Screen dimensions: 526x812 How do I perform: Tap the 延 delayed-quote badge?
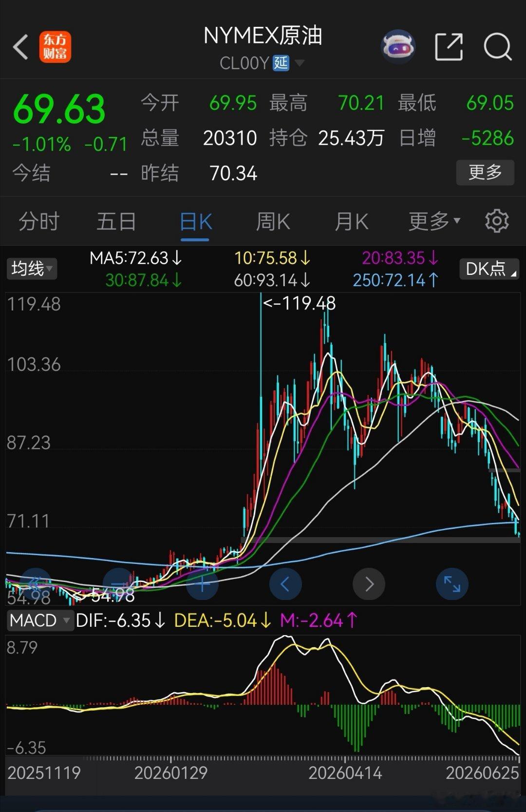click(281, 63)
